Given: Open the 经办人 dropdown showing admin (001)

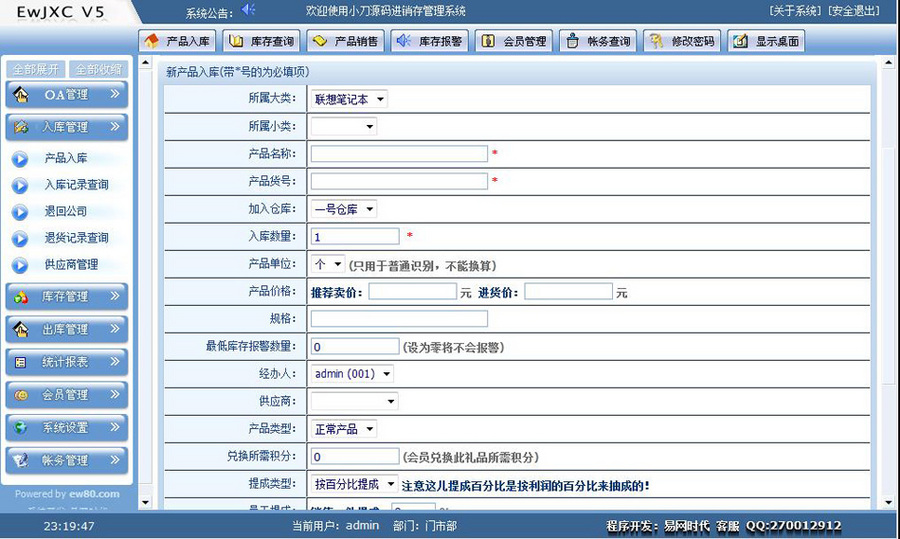Looking at the screenshot, I should pos(352,374).
